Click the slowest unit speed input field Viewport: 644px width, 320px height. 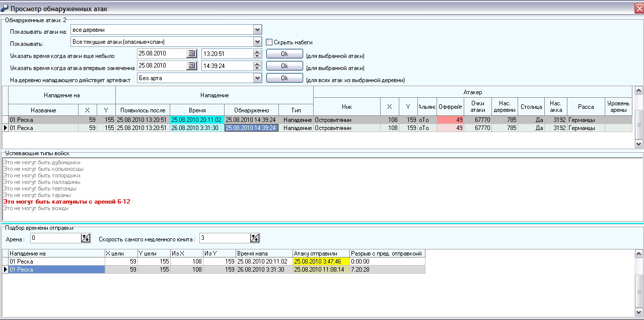(225, 238)
